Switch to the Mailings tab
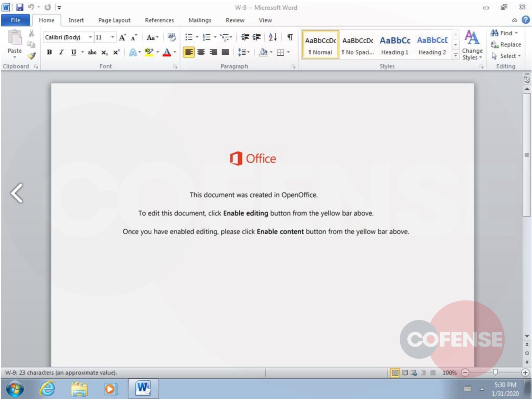 (200, 20)
